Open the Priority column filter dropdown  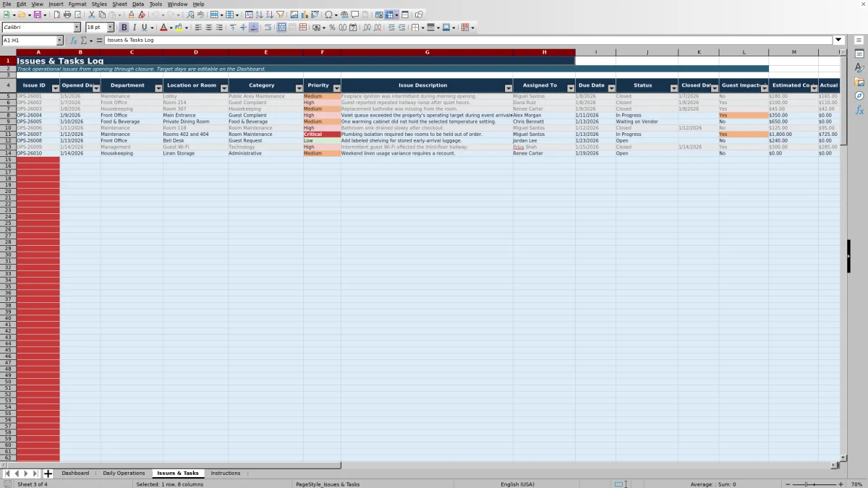pos(336,88)
